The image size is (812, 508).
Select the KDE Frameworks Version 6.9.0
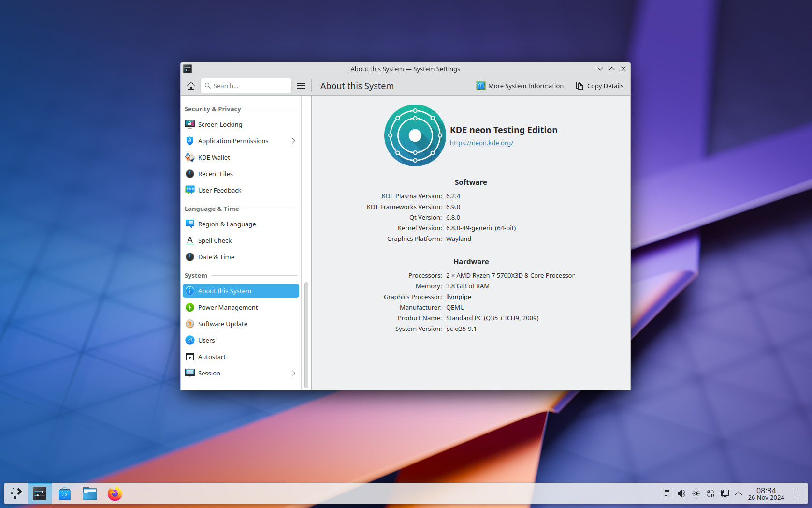click(453, 207)
